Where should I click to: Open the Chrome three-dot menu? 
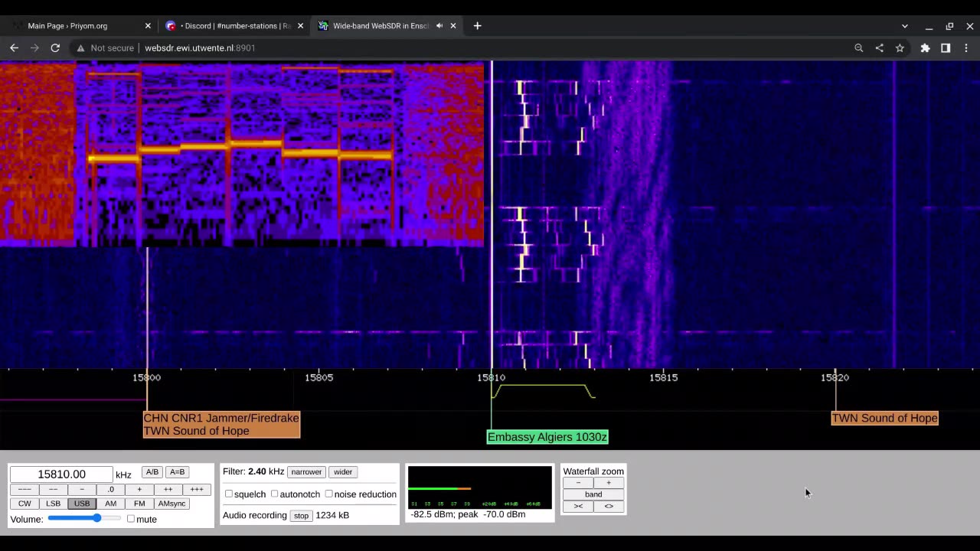click(966, 47)
